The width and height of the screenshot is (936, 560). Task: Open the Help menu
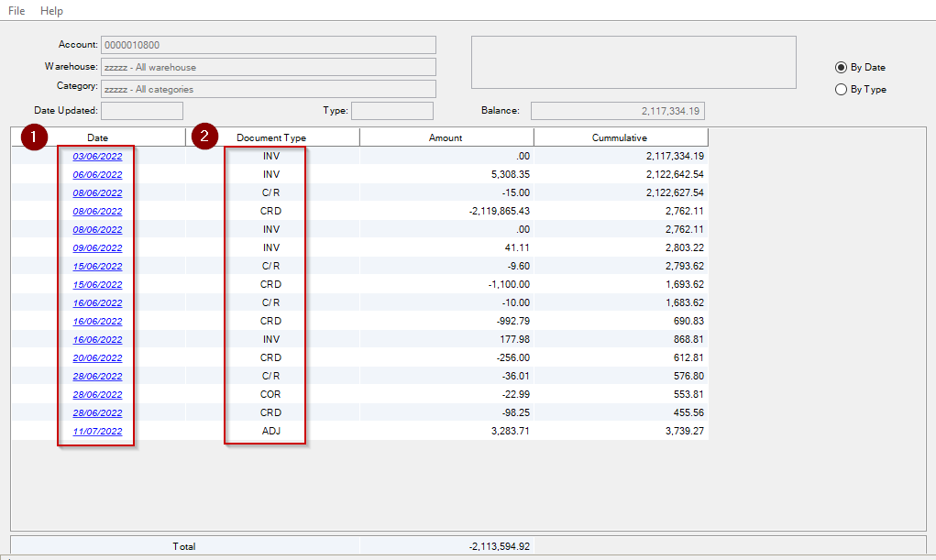coord(51,11)
